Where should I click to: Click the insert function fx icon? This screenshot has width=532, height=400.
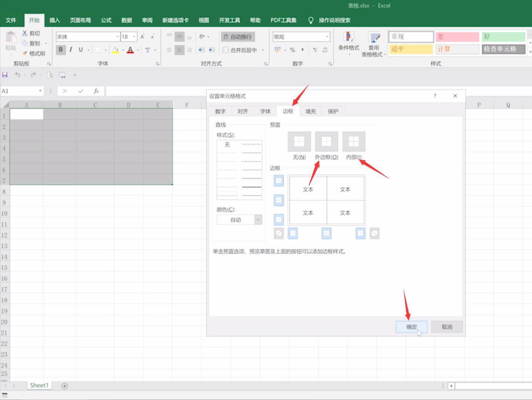(96, 91)
